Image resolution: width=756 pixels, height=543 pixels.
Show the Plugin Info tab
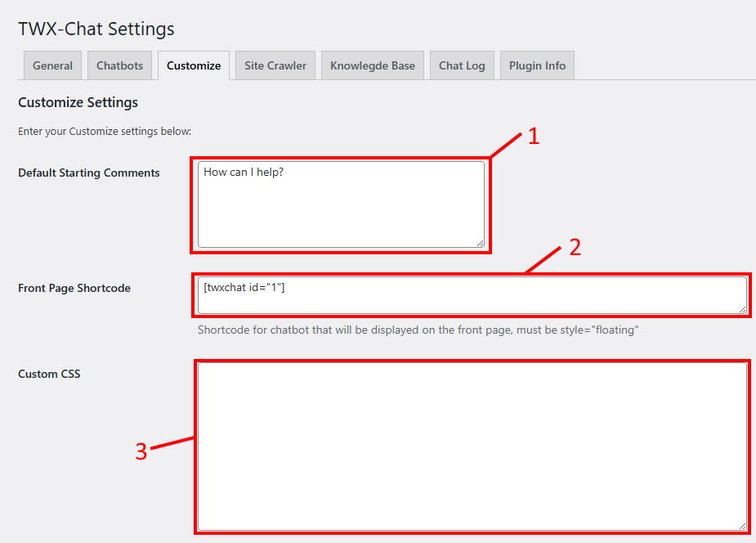(x=537, y=65)
